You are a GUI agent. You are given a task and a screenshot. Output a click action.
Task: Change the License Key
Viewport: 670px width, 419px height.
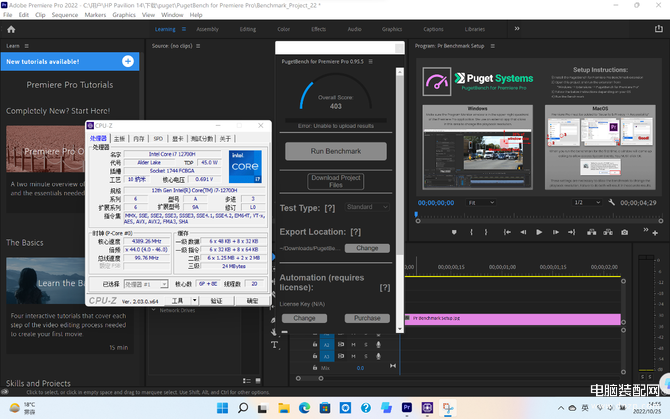304,318
